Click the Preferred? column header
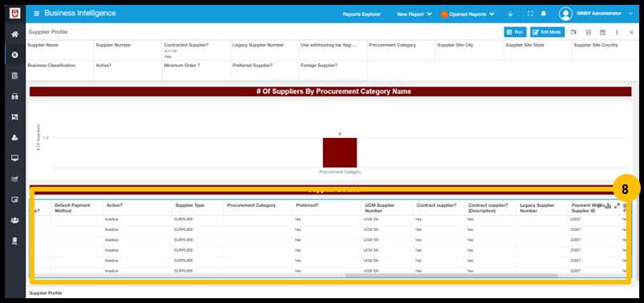644x303 pixels. 327,208
